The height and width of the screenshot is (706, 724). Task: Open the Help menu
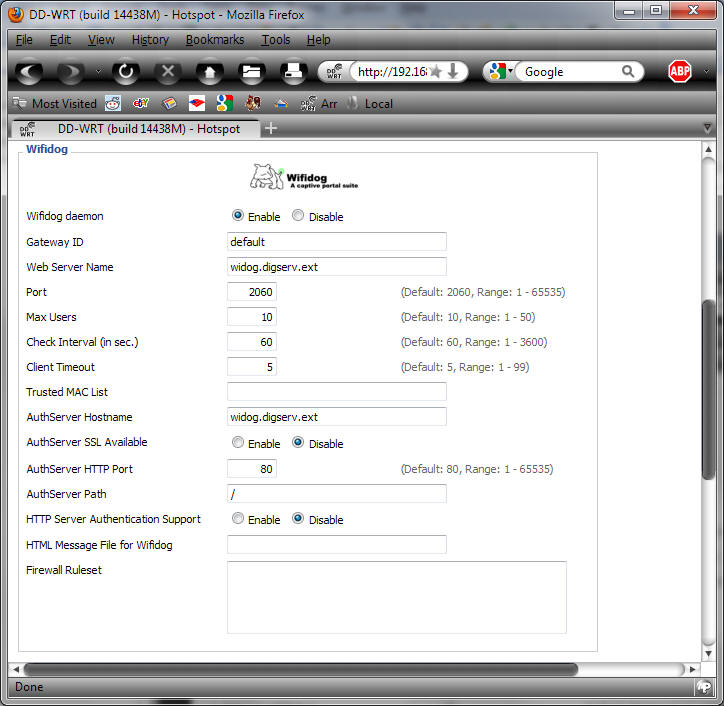pyautogui.click(x=318, y=40)
